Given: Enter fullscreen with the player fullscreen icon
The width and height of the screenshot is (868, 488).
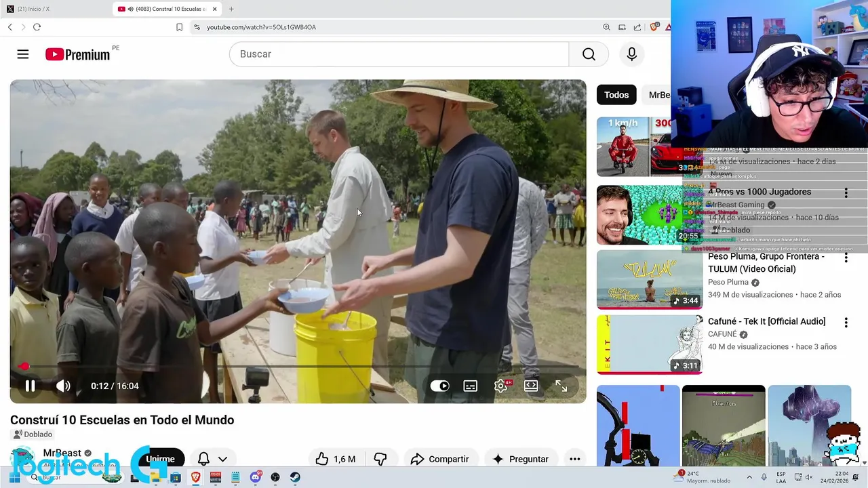Looking at the screenshot, I should click(x=561, y=386).
